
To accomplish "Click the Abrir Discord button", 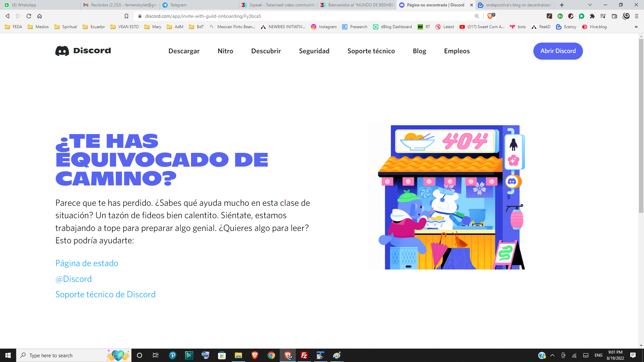I will click(x=558, y=51).
